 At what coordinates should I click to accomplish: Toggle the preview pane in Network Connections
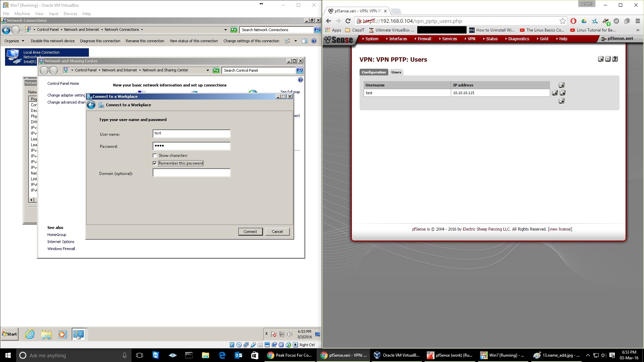tap(305, 41)
